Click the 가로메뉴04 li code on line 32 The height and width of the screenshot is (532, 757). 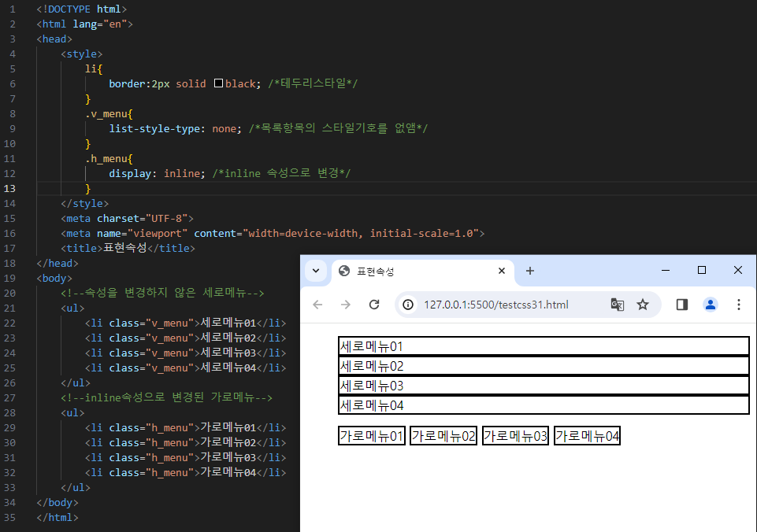tap(185, 472)
